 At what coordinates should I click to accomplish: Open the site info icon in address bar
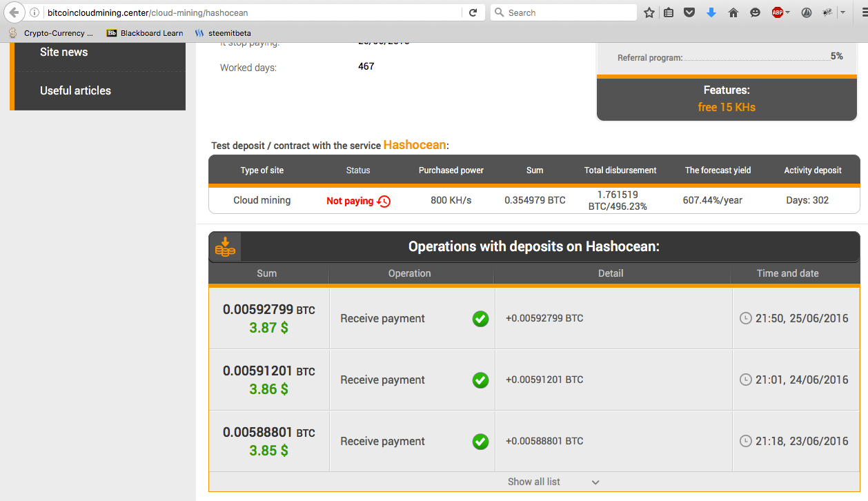pos(34,12)
